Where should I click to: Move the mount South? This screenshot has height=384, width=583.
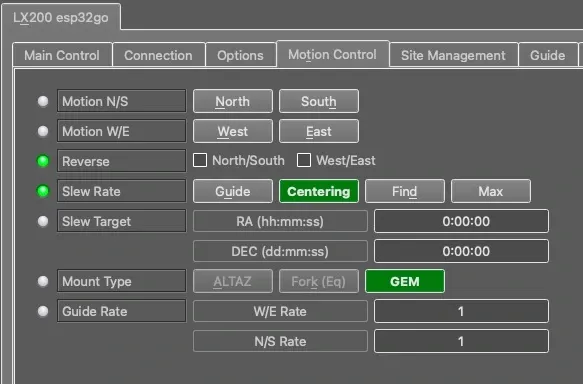point(319,101)
